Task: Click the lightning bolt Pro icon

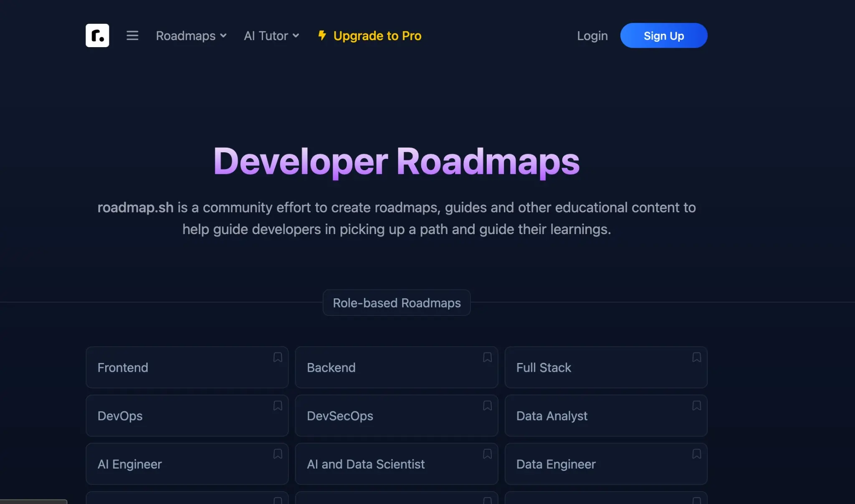Action: [x=322, y=35]
